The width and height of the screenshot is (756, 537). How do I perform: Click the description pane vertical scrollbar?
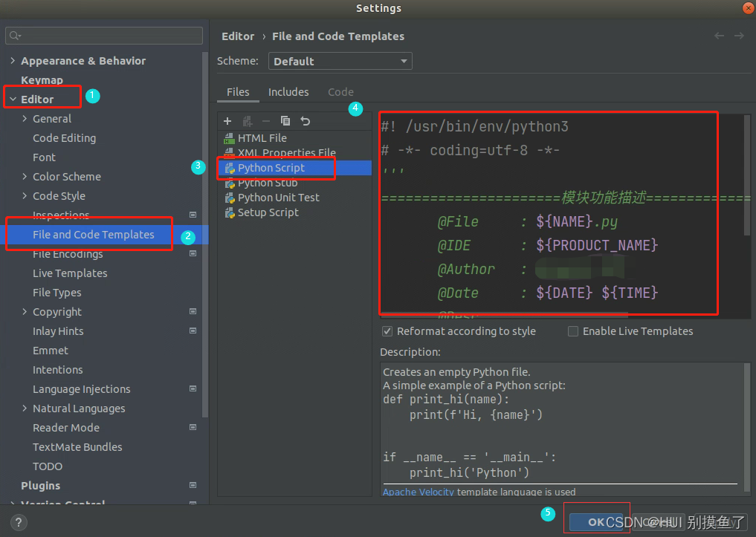(x=747, y=428)
